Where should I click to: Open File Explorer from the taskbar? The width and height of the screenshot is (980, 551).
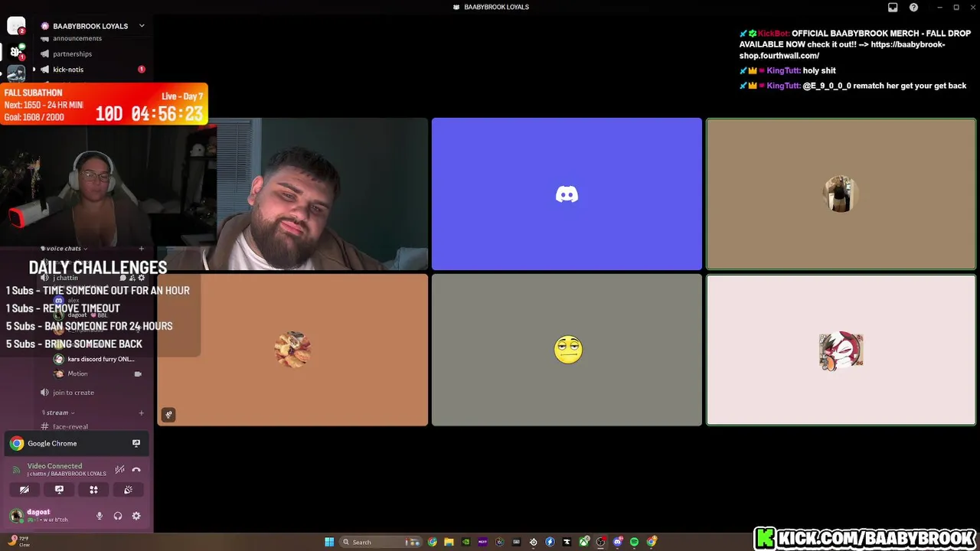(x=449, y=542)
